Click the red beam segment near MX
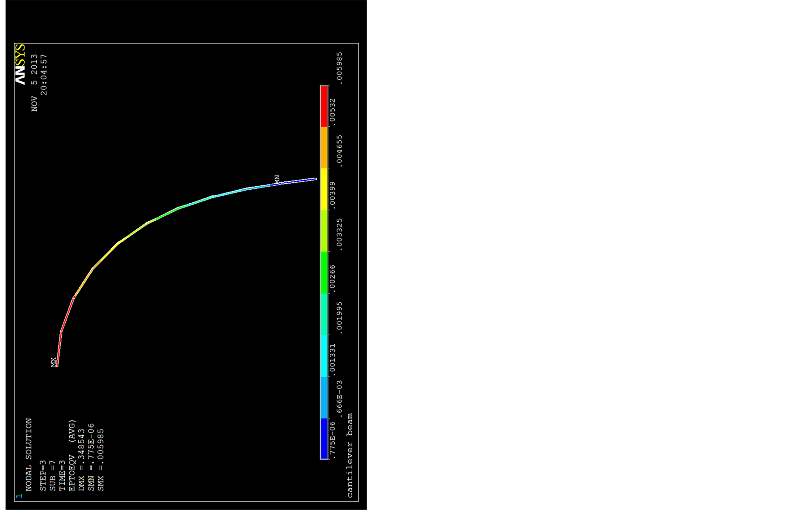Viewport: 812px width, 510px height. point(67,315)
